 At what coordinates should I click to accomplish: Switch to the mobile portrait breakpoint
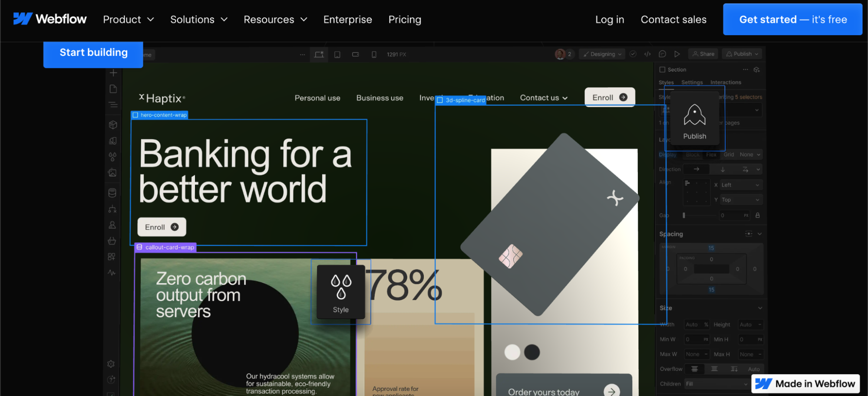click(374, 54)
